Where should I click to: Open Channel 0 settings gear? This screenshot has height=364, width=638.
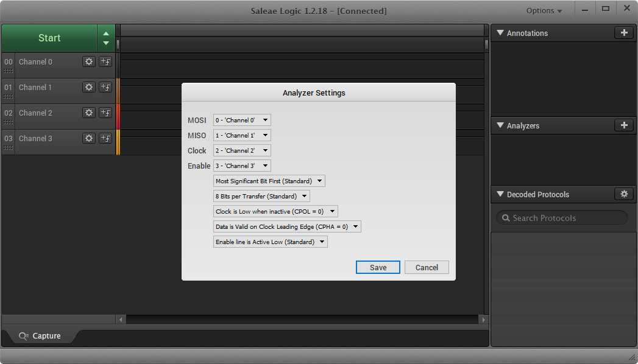coord(89,61)
